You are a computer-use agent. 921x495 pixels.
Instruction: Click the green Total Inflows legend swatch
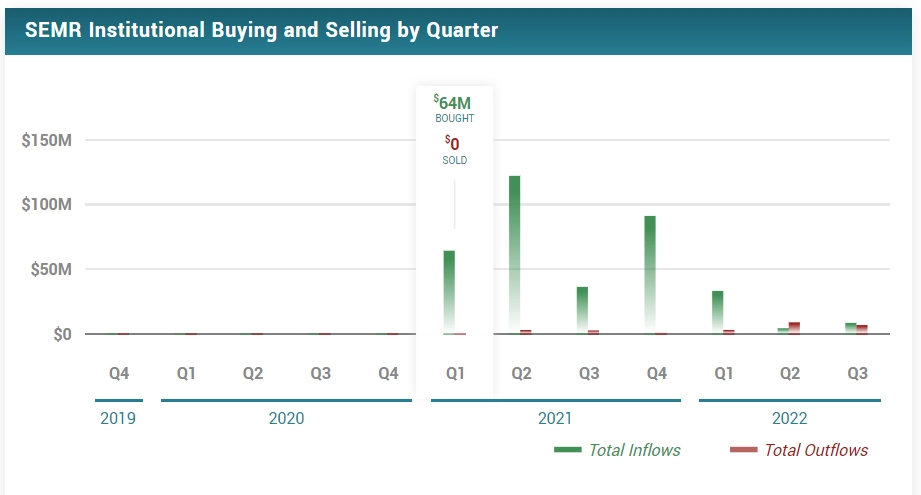click(x=568, y=450)
